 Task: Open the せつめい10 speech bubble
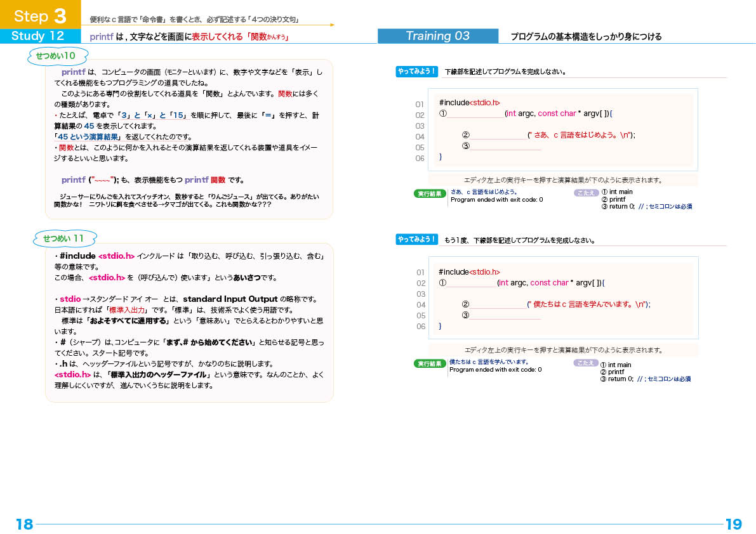57,56
